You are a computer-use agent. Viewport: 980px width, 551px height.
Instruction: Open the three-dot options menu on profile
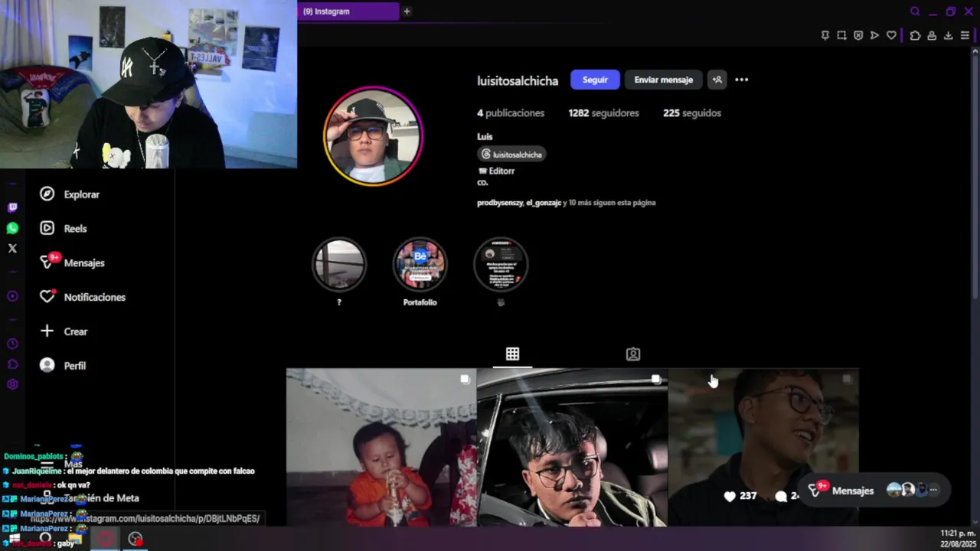point(742,80)
